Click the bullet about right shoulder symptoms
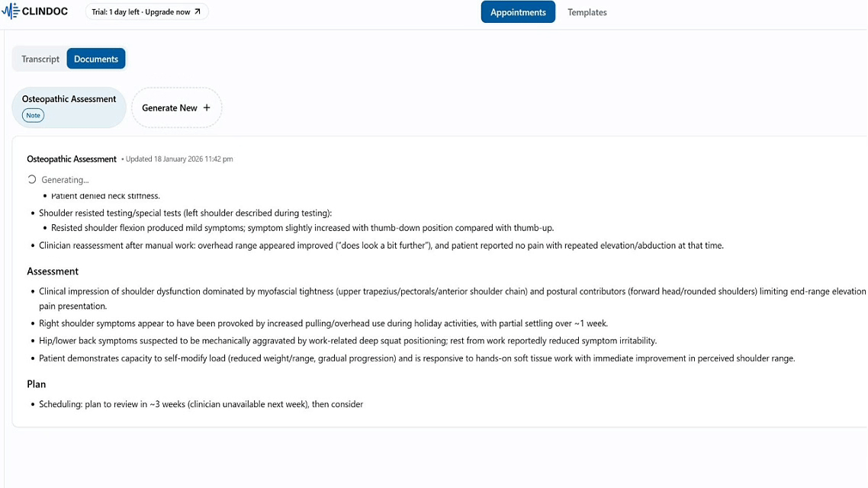This screenshot has height=488, width=868. click(x=323, y=323)
